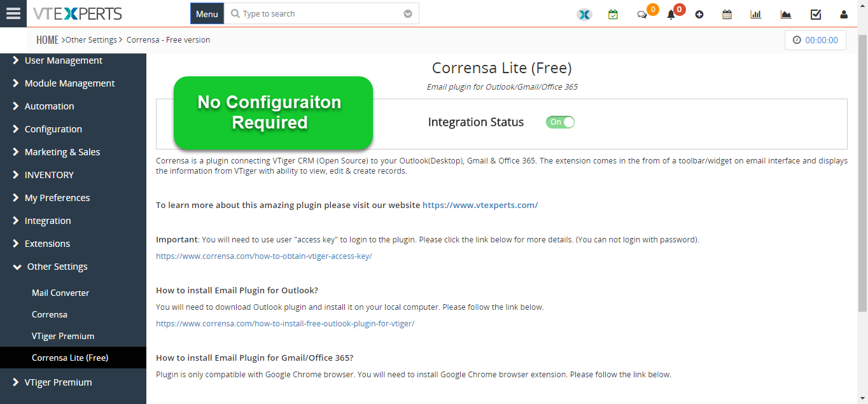868x404 pixels.
Task: Expand Marketing & Sales section
Action: pos(73,152)
